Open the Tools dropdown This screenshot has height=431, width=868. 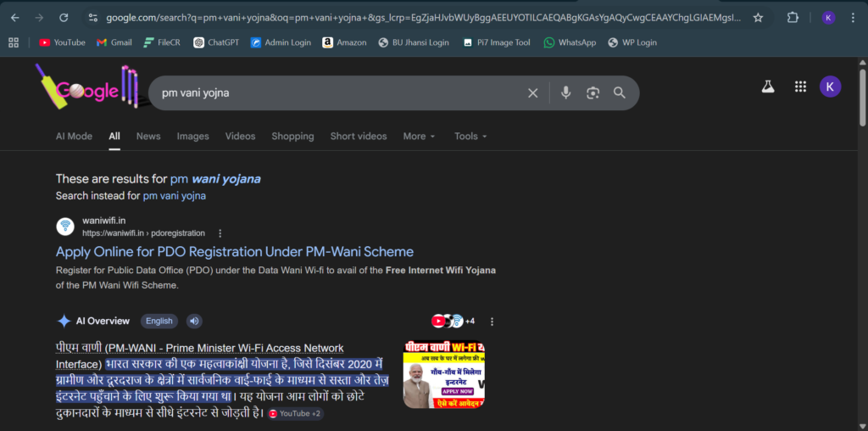tap(470, 136)
